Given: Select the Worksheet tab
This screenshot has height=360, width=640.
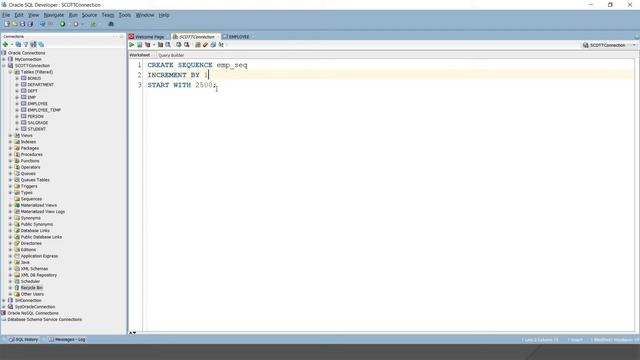Looking at the screenshot, I should [x=140, y=55].
